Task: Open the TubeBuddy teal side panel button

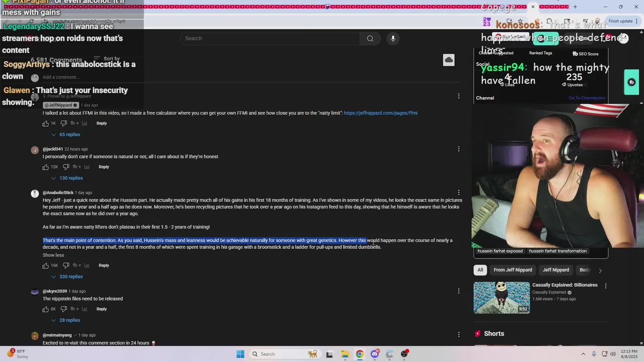Action: [631, 82]
